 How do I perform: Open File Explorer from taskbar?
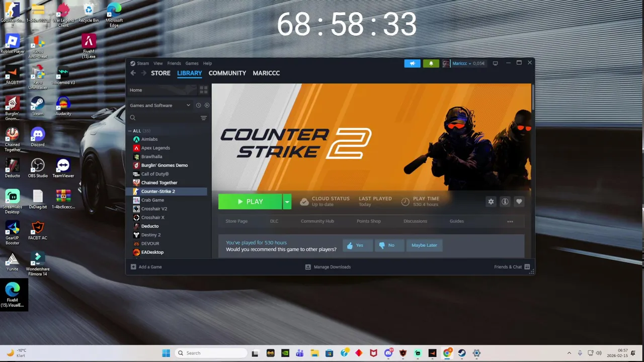314,353
